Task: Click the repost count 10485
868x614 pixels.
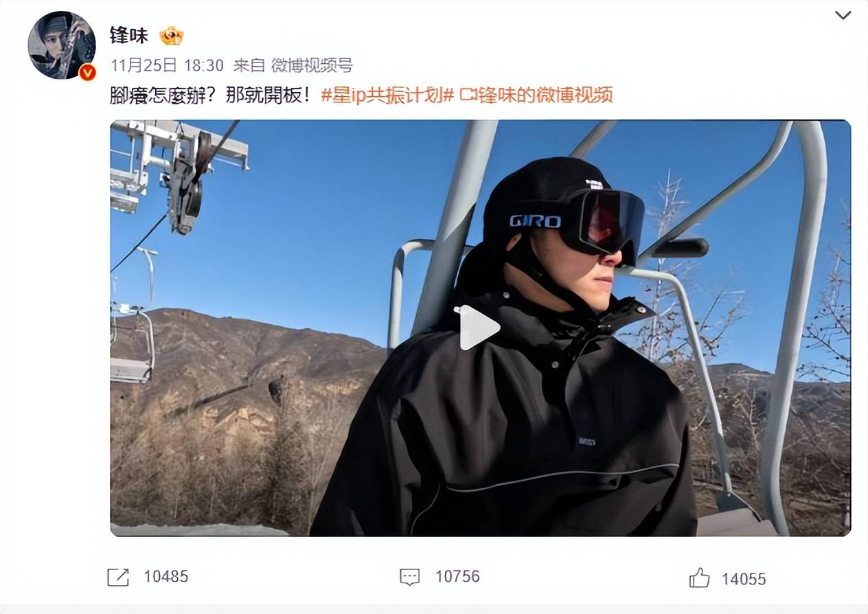Action: tap(165, 576)
